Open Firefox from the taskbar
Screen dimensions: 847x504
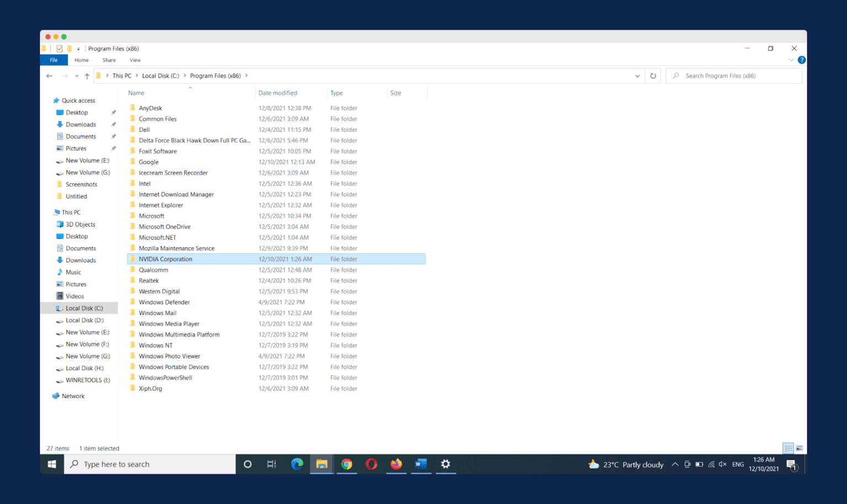point(396,464)
